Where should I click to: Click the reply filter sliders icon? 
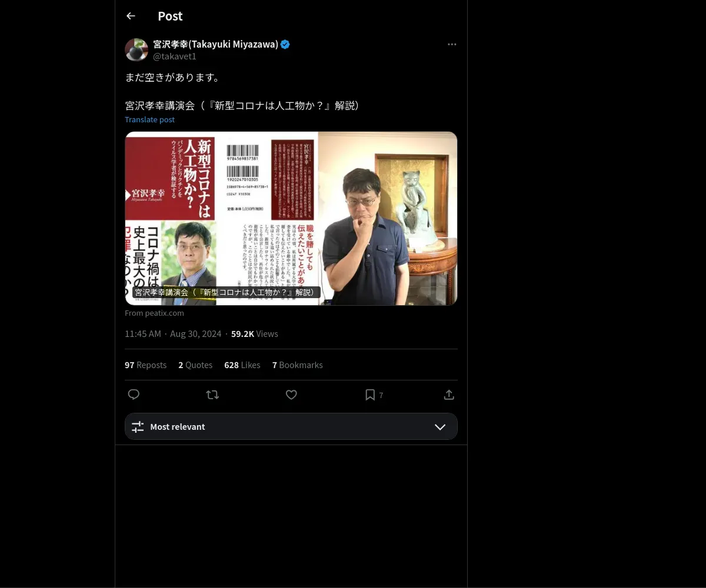click(138, 427)
